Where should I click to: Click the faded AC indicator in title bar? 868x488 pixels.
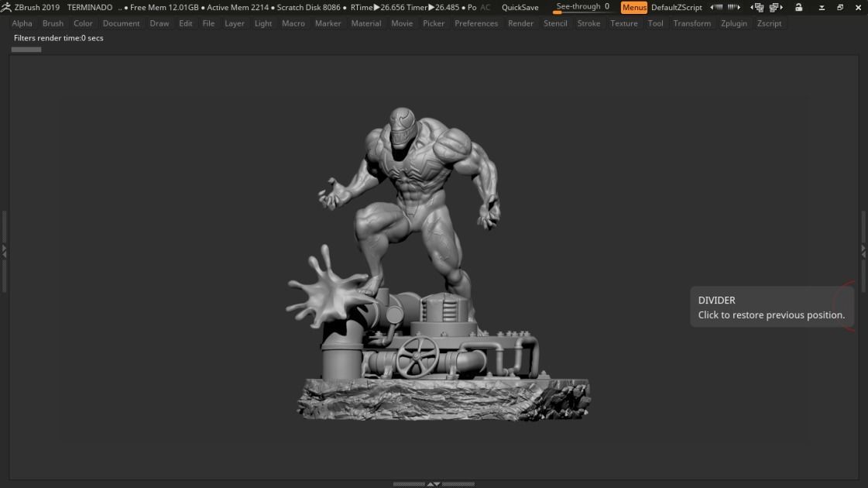tap(485, 7)
